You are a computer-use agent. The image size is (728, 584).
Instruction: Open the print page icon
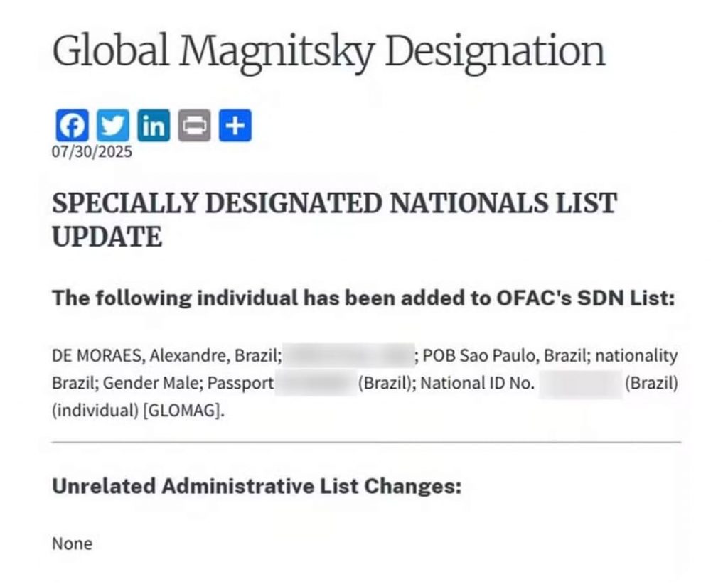(x=195, y=125)
